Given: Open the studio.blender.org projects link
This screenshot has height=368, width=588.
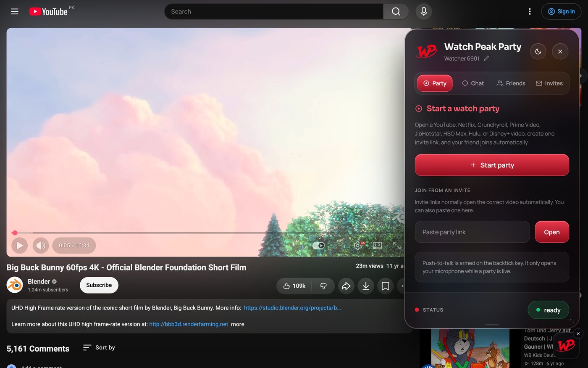Looking at the screenshot, I should 293,308.
